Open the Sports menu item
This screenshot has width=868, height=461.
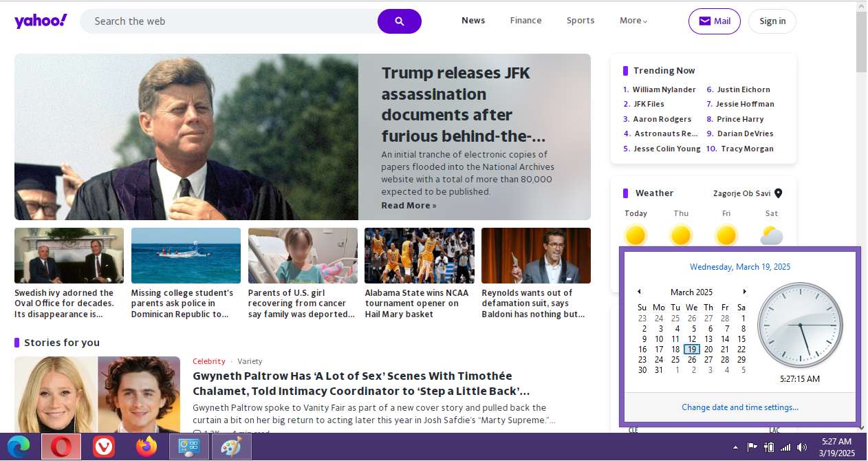click(x=581, y=21)
